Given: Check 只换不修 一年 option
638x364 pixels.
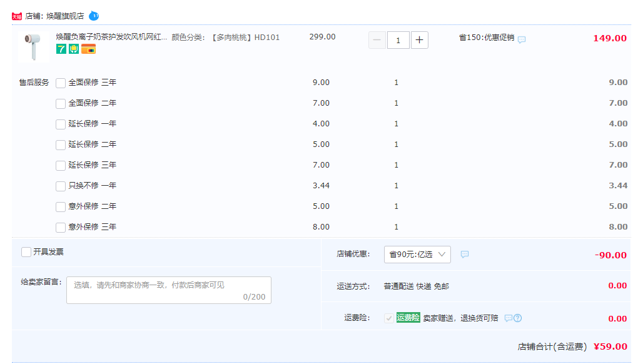Looking at the screenshot, I should 61,186.
